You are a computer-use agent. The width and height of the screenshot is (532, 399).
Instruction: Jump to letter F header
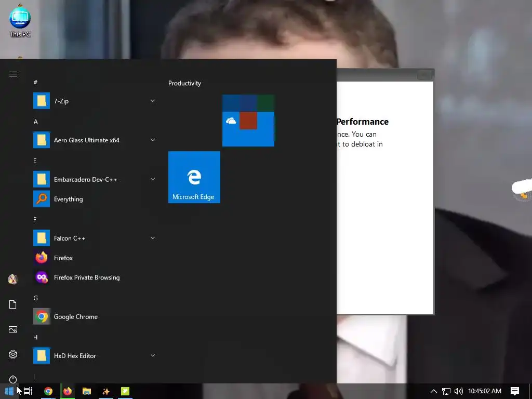35,220
